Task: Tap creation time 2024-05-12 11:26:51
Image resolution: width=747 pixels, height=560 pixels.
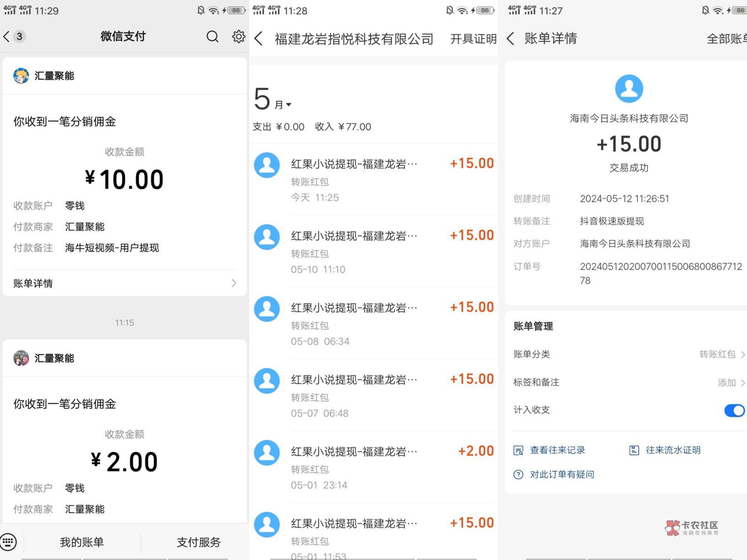Action: click(624, 199)
